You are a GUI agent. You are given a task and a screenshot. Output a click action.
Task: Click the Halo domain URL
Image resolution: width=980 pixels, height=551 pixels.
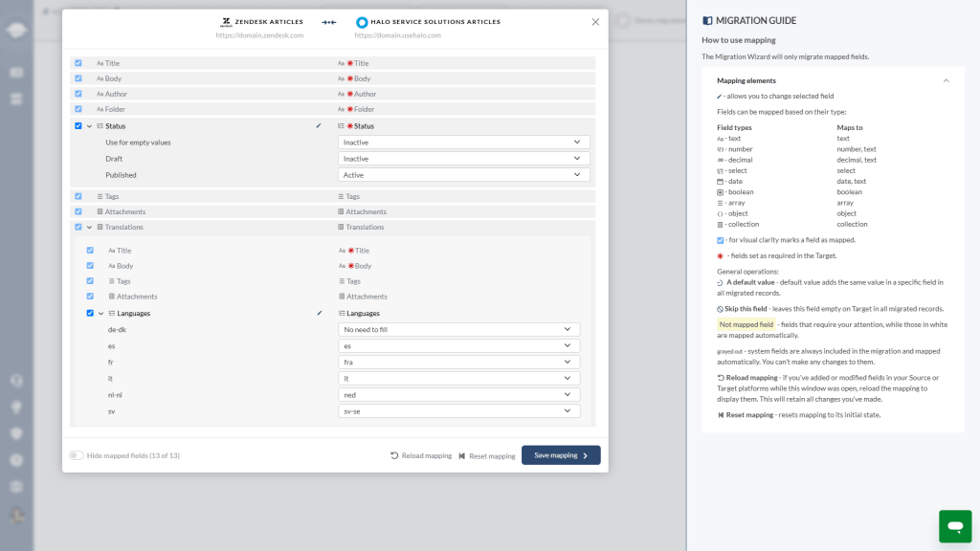click(x=397, y=35)
